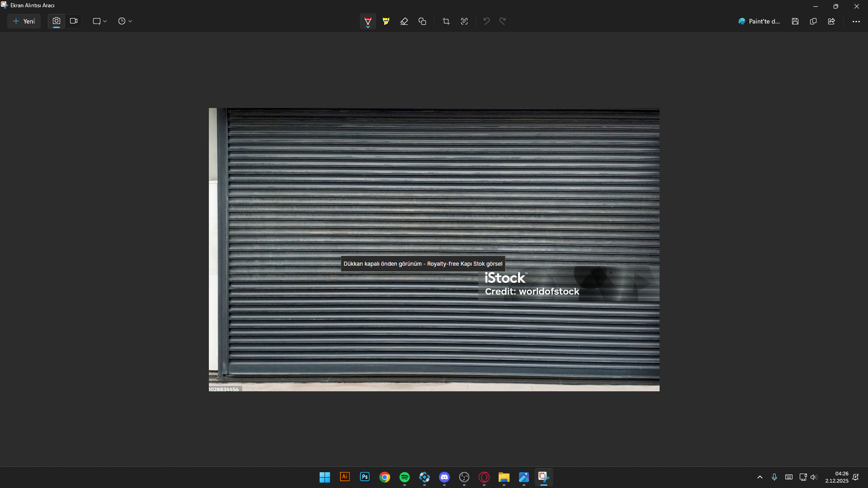868x488 pixels.
Task: Click the redo arrow
Action: 503,21
